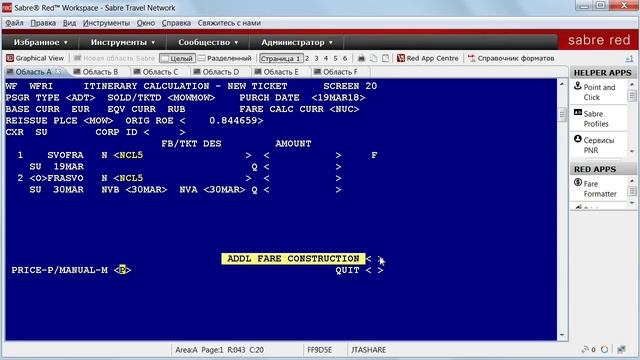Open Справка menu
This screenshot has height=360, width=640.
tap(176, 23)
